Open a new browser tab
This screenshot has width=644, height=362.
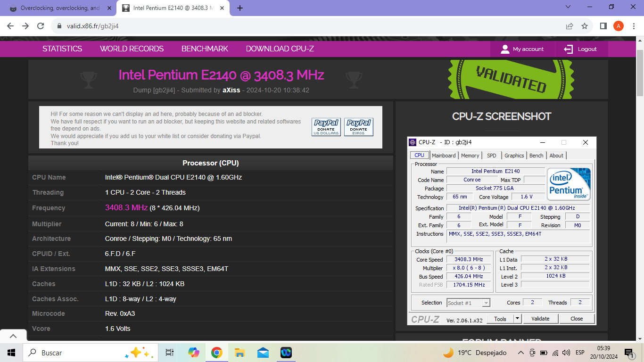[240, 8]
